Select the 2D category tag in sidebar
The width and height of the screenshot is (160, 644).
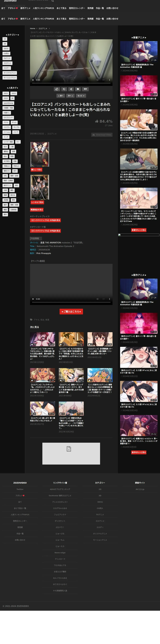[x=5, y=39]
